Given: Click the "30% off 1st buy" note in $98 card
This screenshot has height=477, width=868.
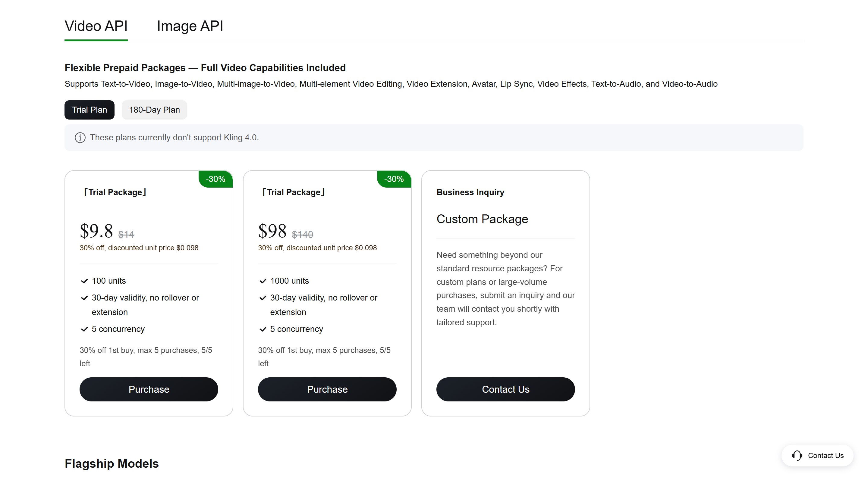Looking at the screenshot, I should 324,357.
